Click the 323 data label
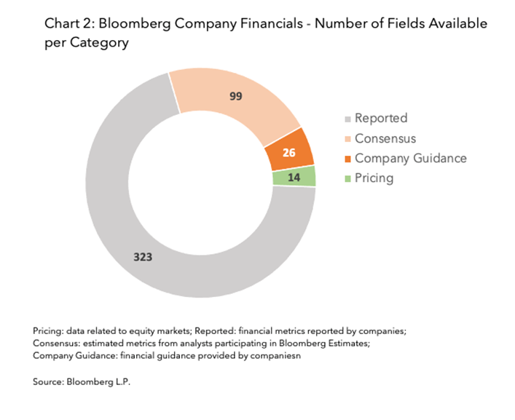The height and width of the screenshot is (420, 515). [x=143, y=257]
